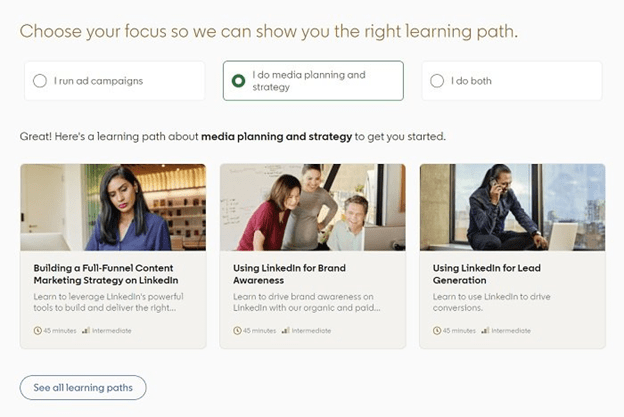Click the Full-Funnel Content Marketing course thumbnail image
This screenshot has height=417, width=624.
[x=113, y=207]
